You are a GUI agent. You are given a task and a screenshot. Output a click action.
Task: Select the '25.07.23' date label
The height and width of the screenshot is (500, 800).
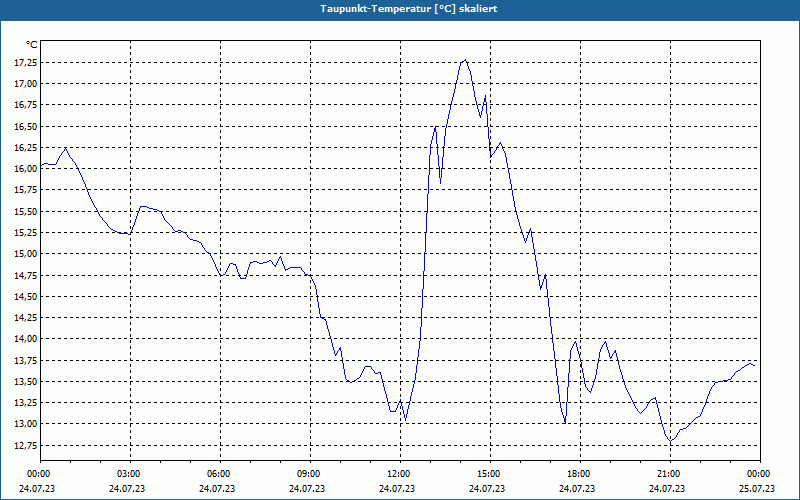pos(757,488)
